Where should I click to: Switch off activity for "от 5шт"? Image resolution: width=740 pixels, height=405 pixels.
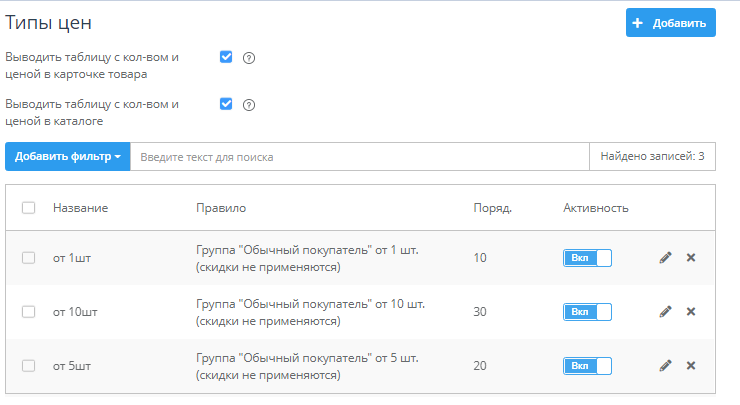pyautogui.click(x=587, y=366)
